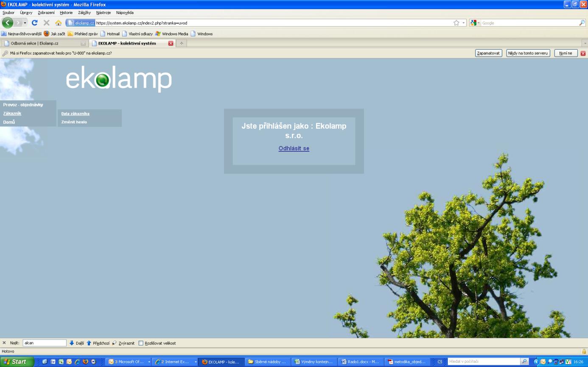Open the Úpravy menu
The image size is (588, 367).
click(26, 12)
